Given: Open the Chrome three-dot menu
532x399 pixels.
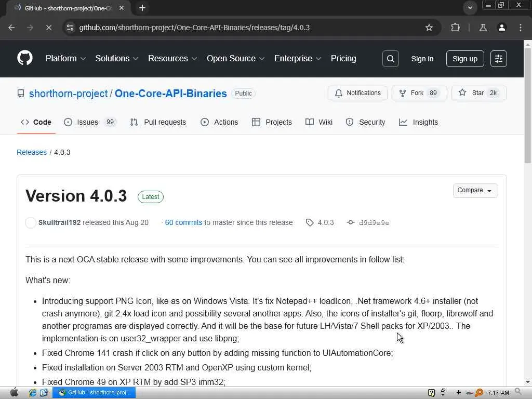Looking at the screenshot, I should [521, 28].
